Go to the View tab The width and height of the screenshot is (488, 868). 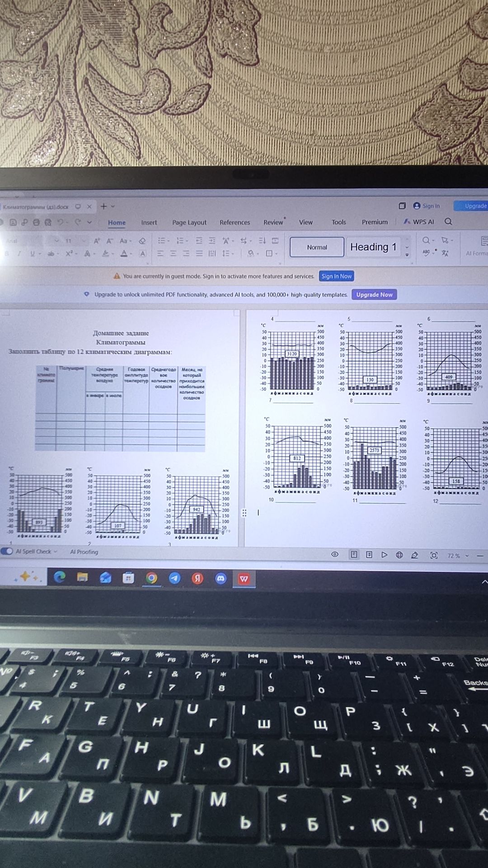click(x=306, y=222)
